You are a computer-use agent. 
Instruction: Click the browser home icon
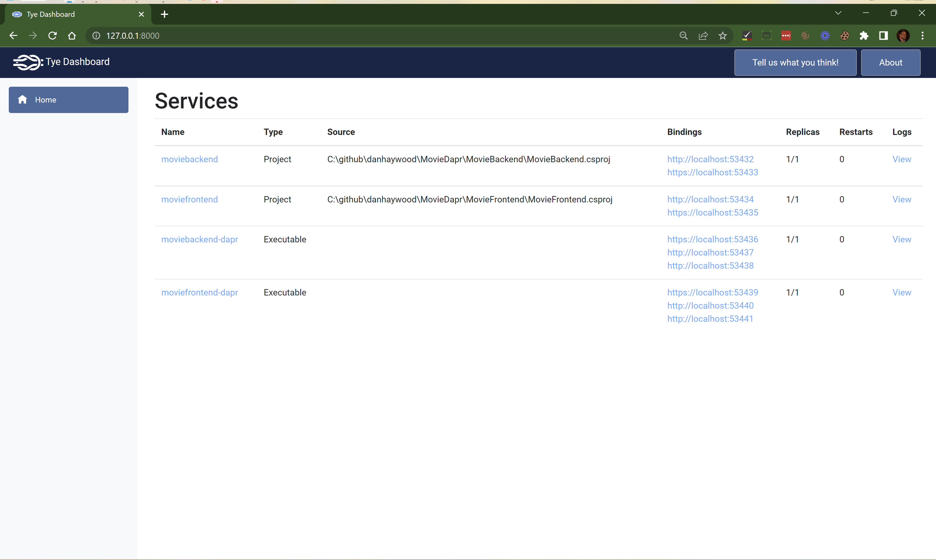coord(72,36)
